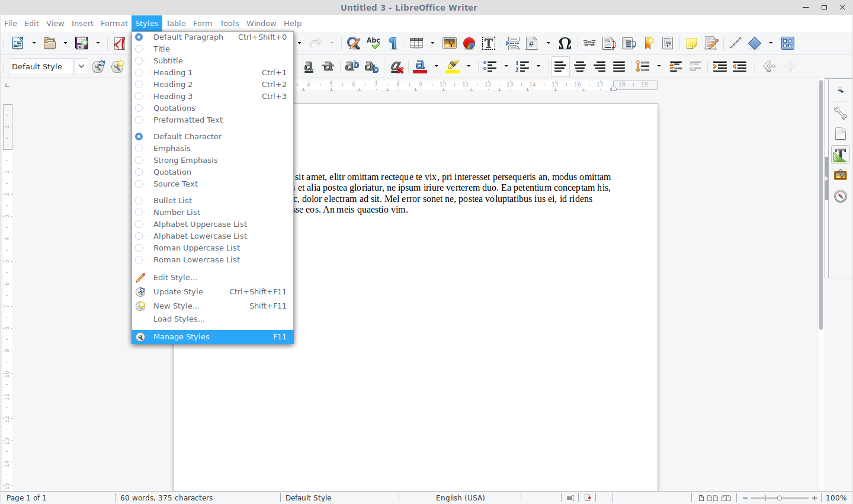Expand the highlighting color dropdown
Viewport: 853px width, 504px height.
[x=468, y=66]
